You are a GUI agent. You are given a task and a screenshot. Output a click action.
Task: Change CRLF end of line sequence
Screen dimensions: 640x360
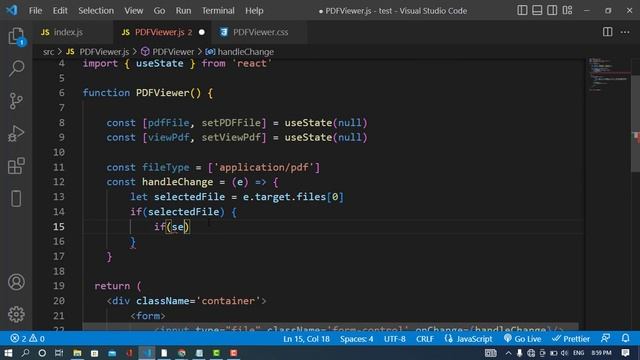pos(424,338)
